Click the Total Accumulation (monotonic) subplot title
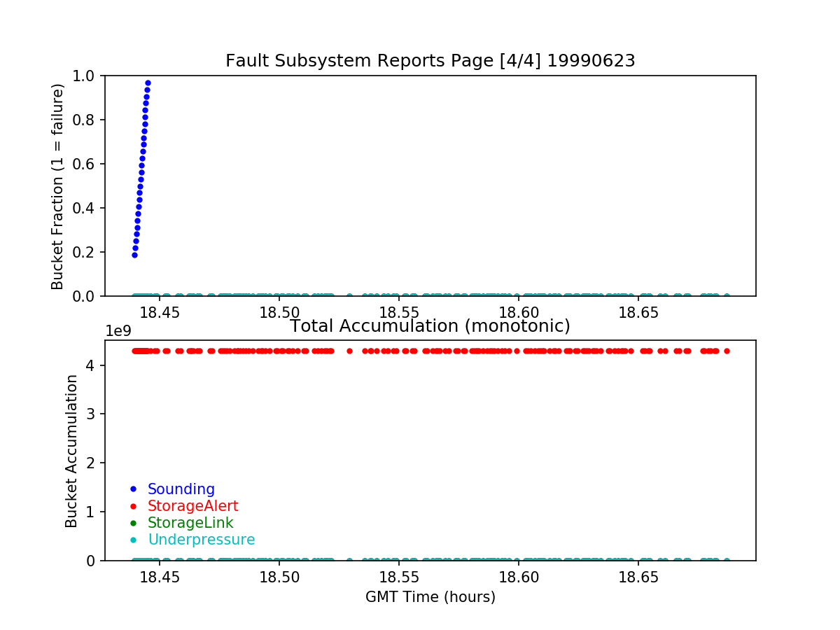 430,326
